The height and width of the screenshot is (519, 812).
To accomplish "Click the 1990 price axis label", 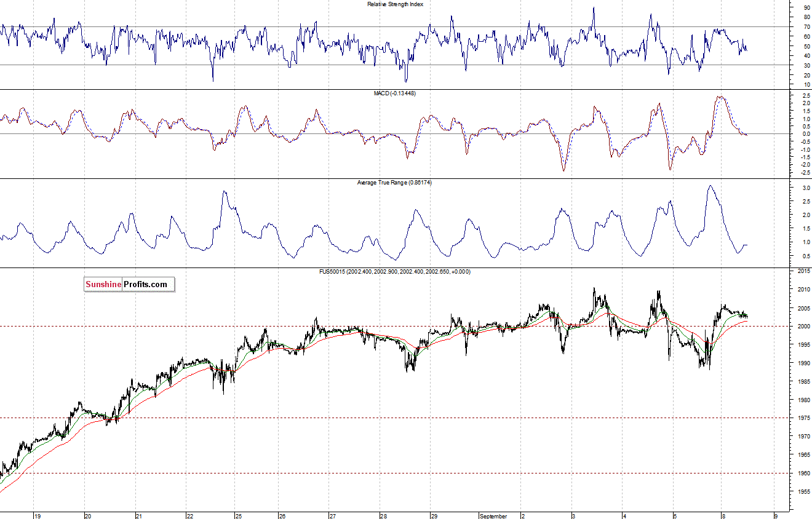I will [803, 363].
